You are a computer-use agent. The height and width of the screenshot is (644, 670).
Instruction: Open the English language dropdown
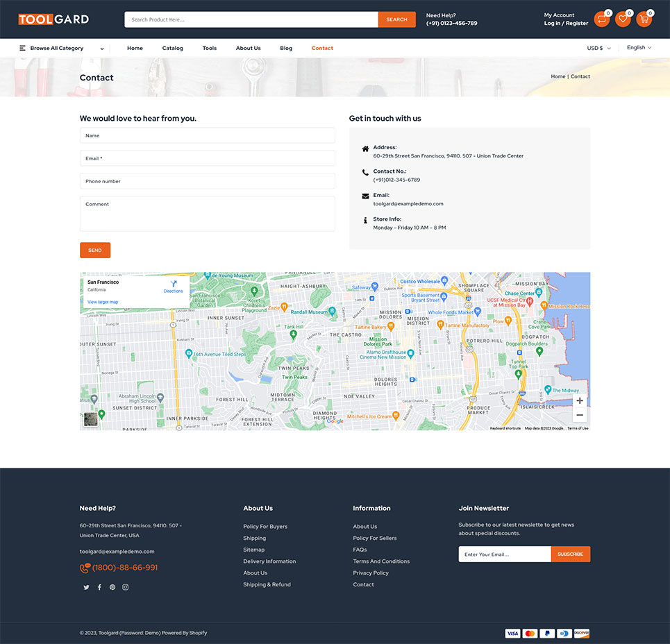[639, 48]
